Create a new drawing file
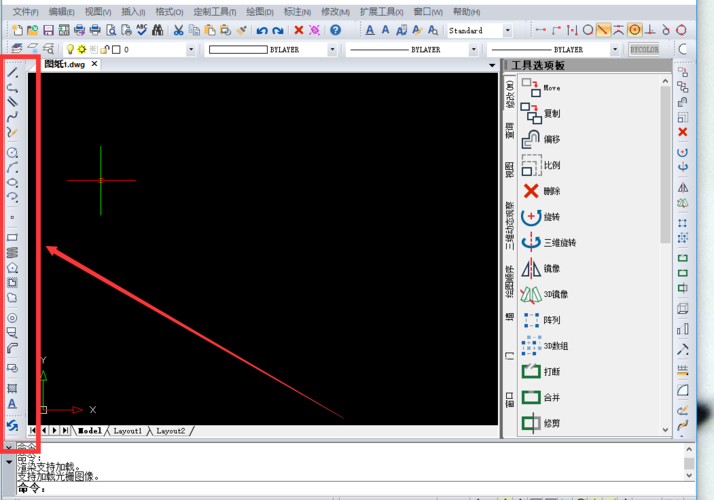This screenshot has height=500, width=714. pos(17,30)
